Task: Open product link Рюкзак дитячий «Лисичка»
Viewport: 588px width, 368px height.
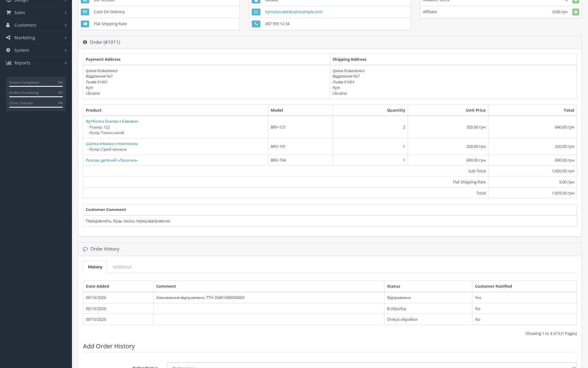Action: pyautogui.click(x=111, y=160)
